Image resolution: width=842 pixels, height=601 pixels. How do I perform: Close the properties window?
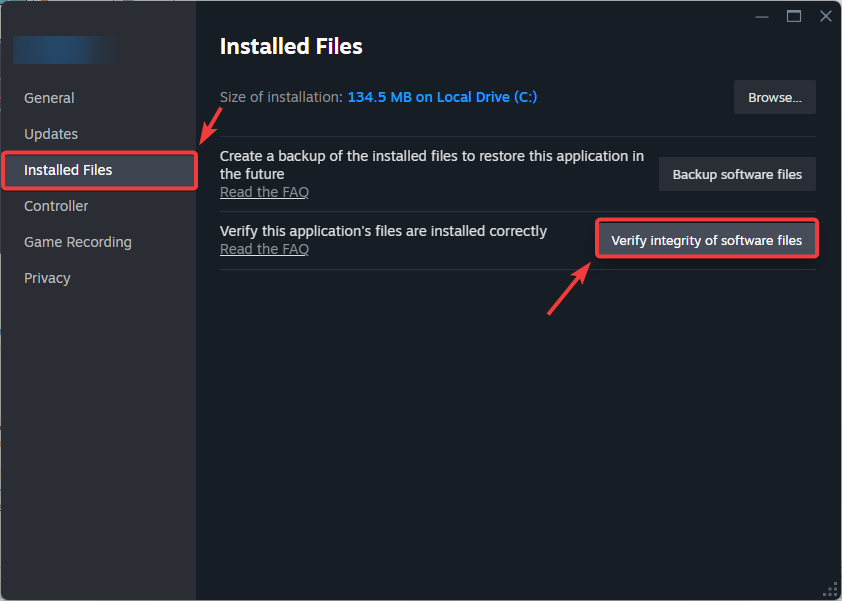tap(825, 16)
